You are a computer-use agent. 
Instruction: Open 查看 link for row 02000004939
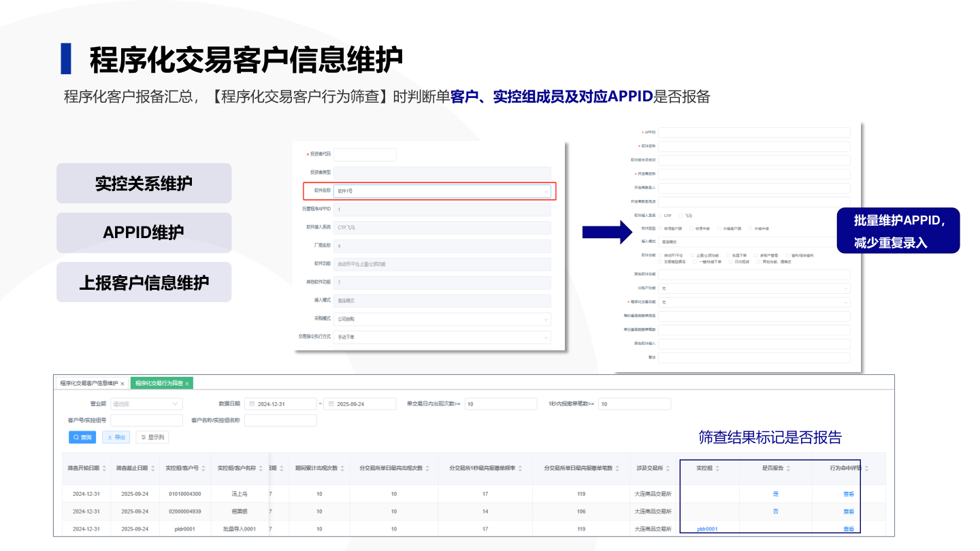tap(849, 512)
